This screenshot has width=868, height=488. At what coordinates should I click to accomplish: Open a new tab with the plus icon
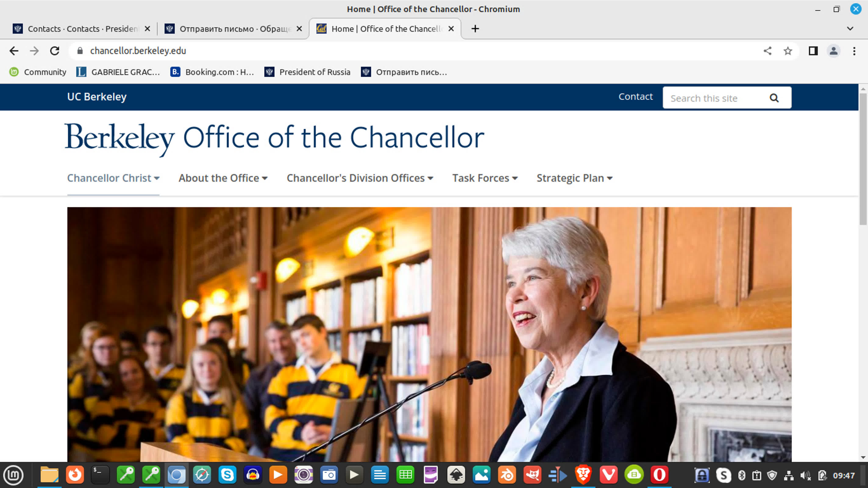(x=475, y=29)
